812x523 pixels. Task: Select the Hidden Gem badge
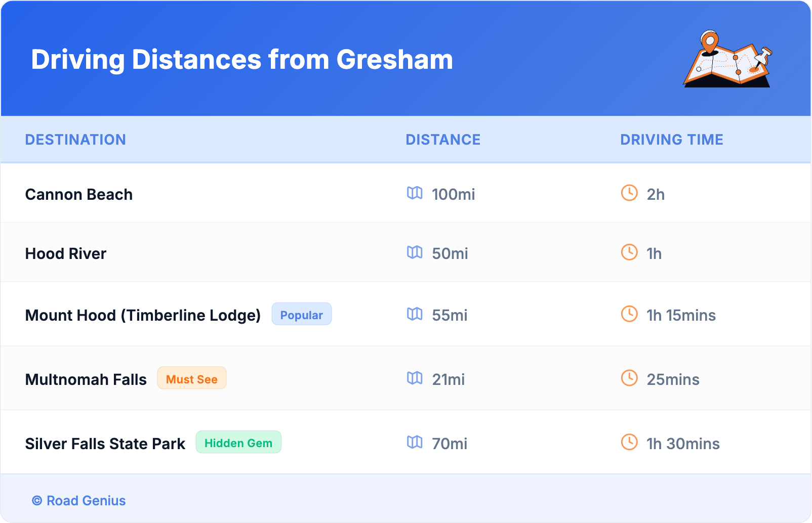click(238, 443)
